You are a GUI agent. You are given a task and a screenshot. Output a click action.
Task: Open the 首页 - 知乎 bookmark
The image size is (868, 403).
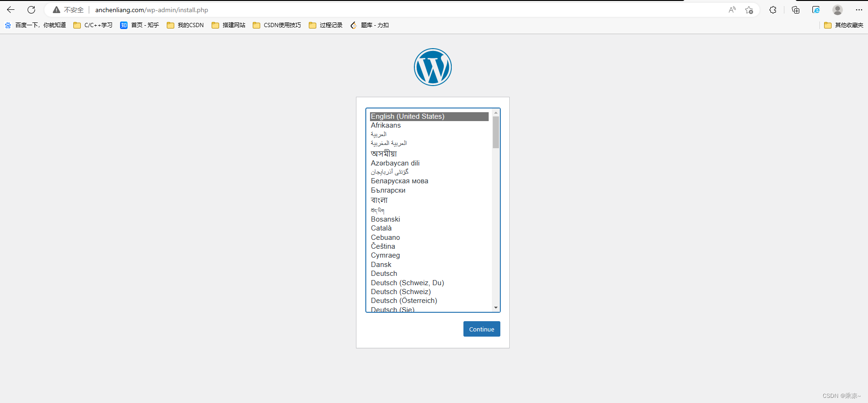(140, 25)
